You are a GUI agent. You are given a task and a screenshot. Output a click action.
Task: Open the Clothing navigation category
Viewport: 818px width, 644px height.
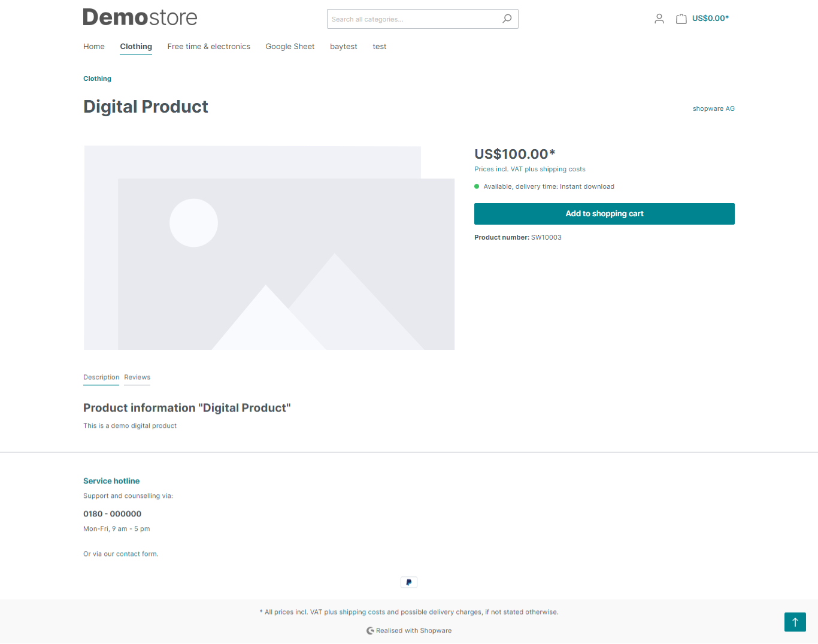click(136, 47)
